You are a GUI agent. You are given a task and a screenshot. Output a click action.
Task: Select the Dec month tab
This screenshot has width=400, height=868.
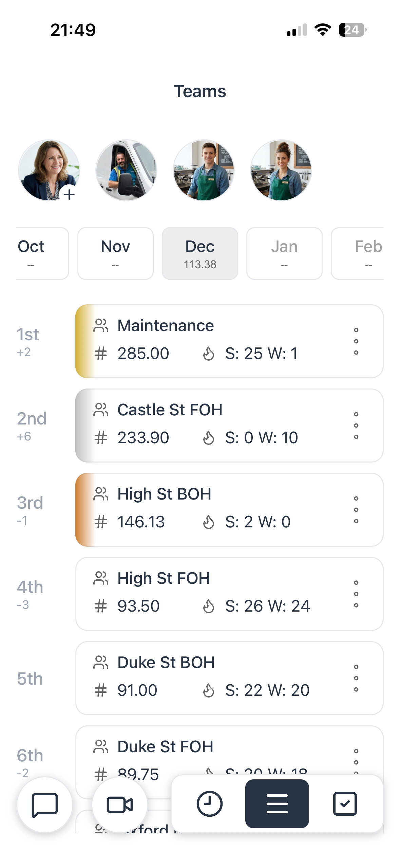click(200, 253)
